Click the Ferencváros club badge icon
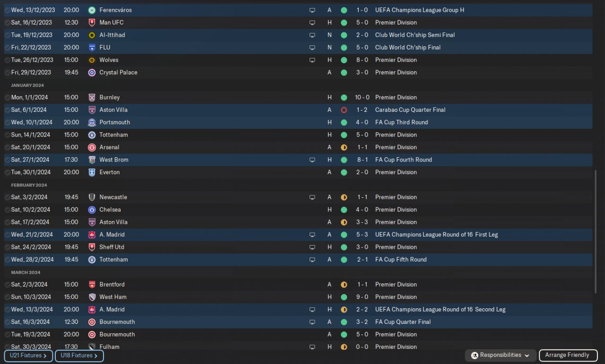Image resolution: width=605 pixels, height=364 pixels. [92, 10]
